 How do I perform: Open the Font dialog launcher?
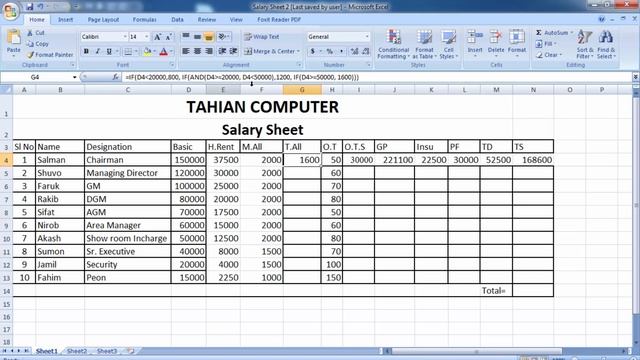172,65
